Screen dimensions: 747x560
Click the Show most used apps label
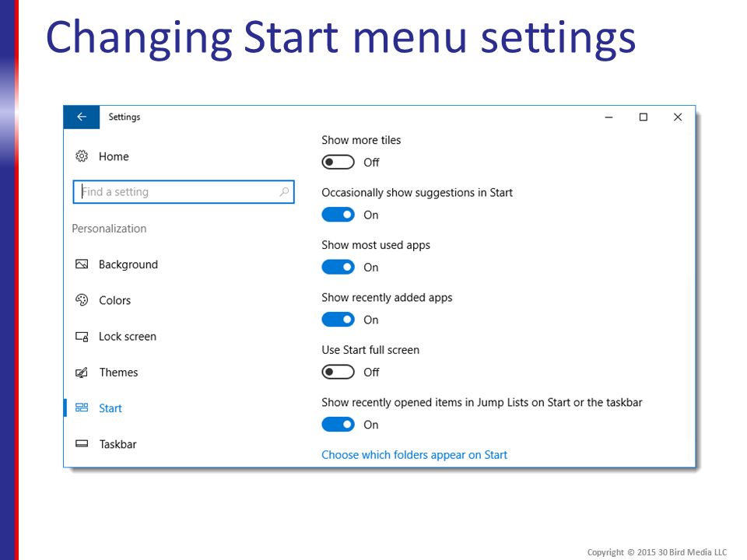tap(375, 245)
